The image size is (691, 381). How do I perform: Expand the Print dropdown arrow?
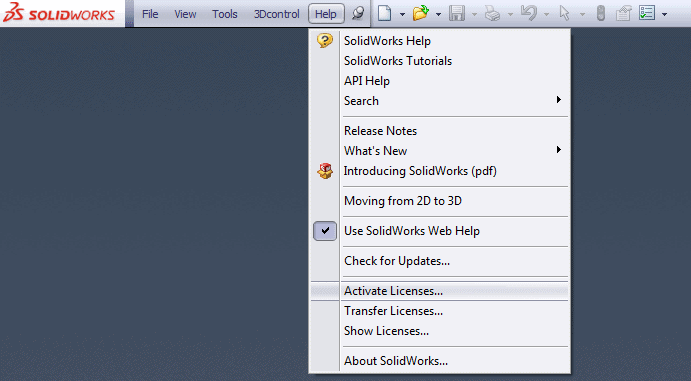pyautogui.click(x=510, y=15)
